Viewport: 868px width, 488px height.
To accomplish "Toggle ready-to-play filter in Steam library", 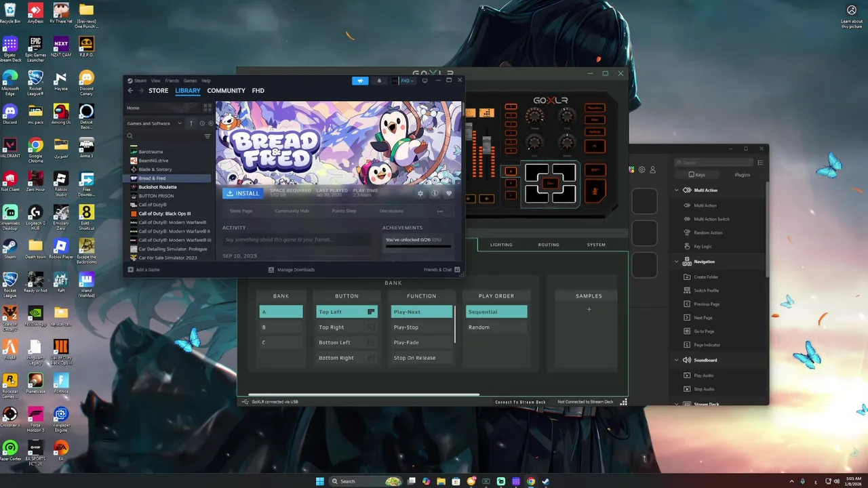I will pos(210,123).
